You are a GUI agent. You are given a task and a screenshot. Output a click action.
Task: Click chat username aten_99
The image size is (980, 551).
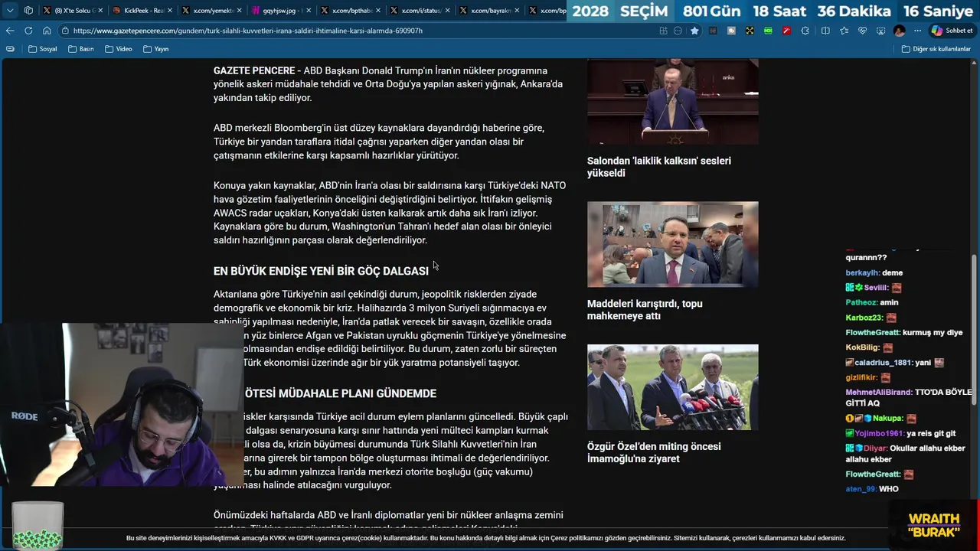click(861, 489)
